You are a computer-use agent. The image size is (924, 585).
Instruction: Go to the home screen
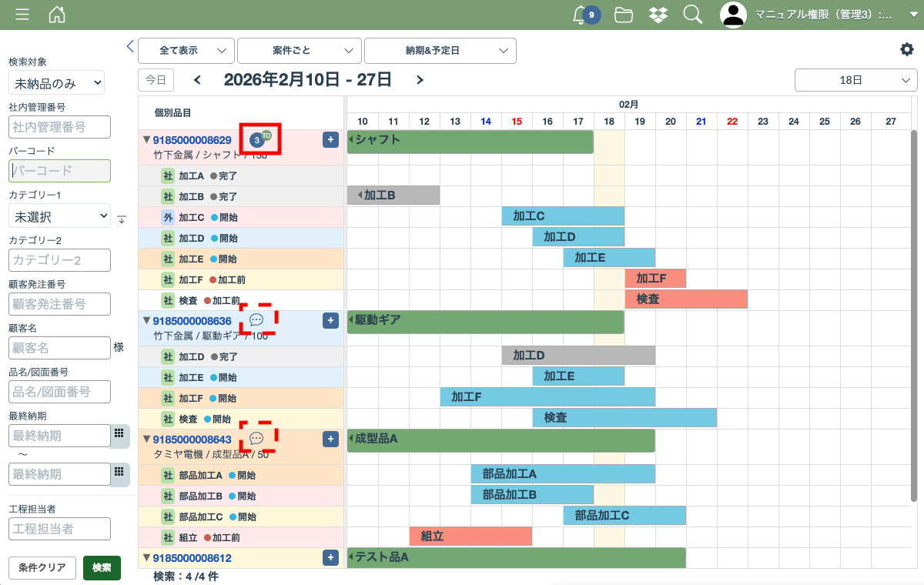57,15
